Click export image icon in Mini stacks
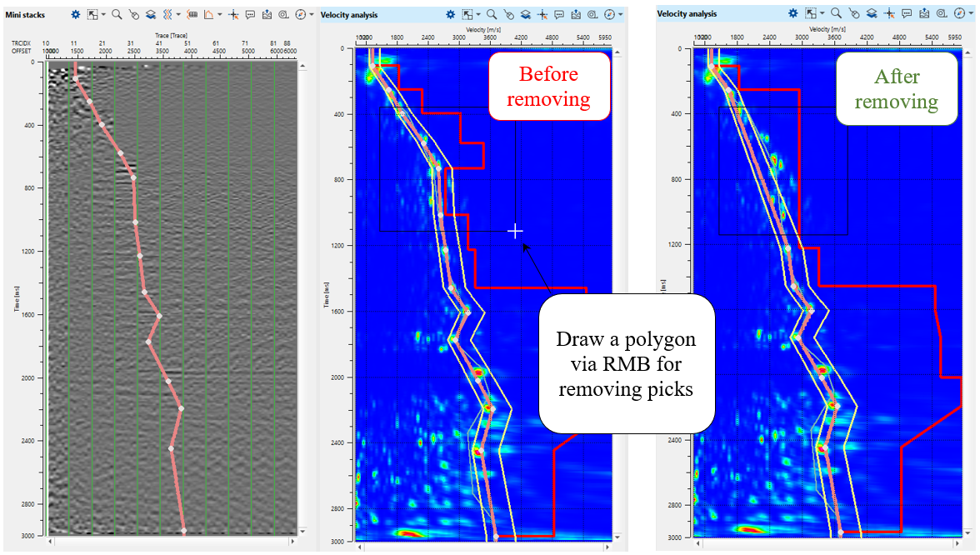The width and height of the screenshot is (980, 555). click(267, 14)
